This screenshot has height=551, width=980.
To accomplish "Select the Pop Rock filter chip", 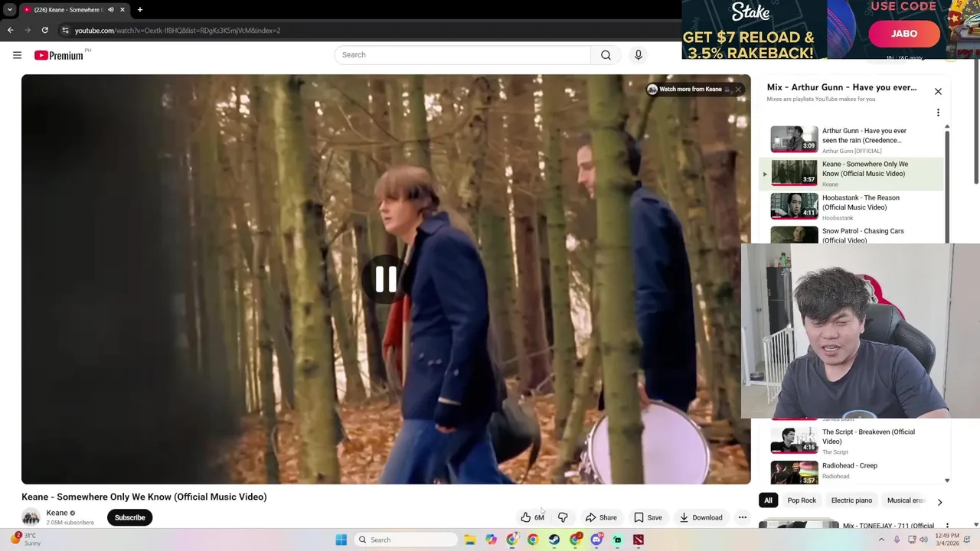I will [802, 500].
